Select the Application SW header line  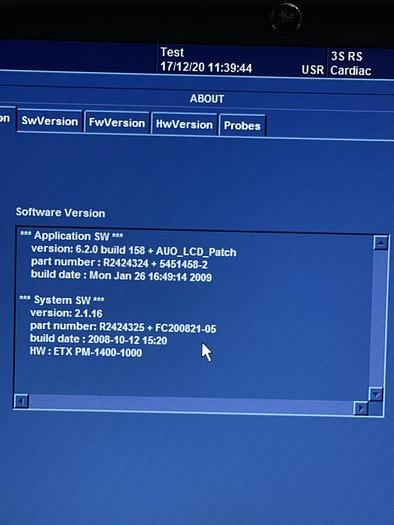click(71, 236)
